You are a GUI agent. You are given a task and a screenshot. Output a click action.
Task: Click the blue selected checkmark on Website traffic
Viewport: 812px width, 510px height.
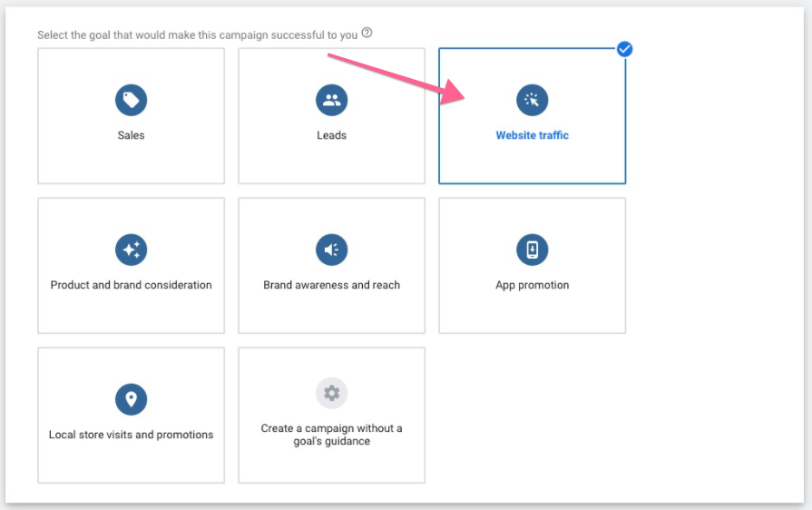point(624,49)
